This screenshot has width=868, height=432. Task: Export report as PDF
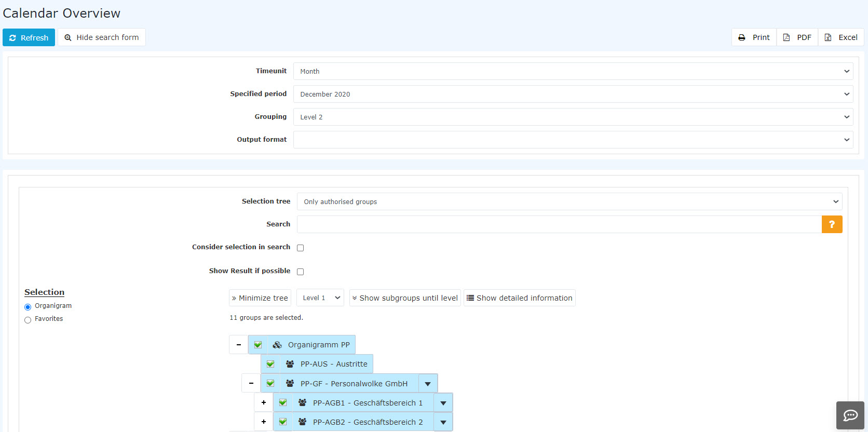797,37
